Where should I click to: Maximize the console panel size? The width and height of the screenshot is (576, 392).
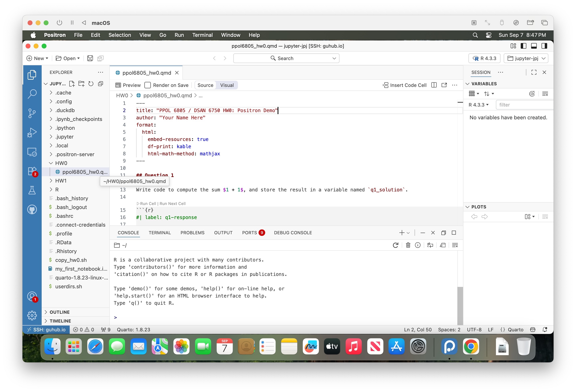pos(454,233)
